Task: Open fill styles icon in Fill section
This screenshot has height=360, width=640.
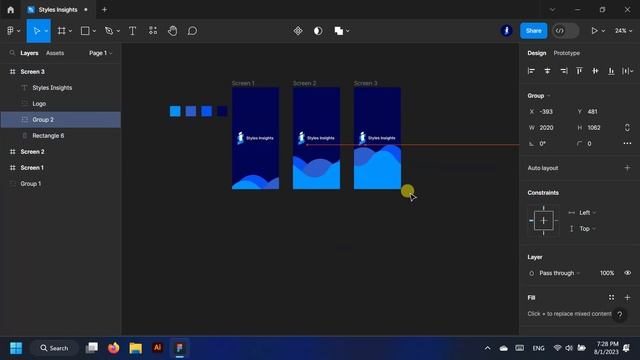Action: click(611, 298)
